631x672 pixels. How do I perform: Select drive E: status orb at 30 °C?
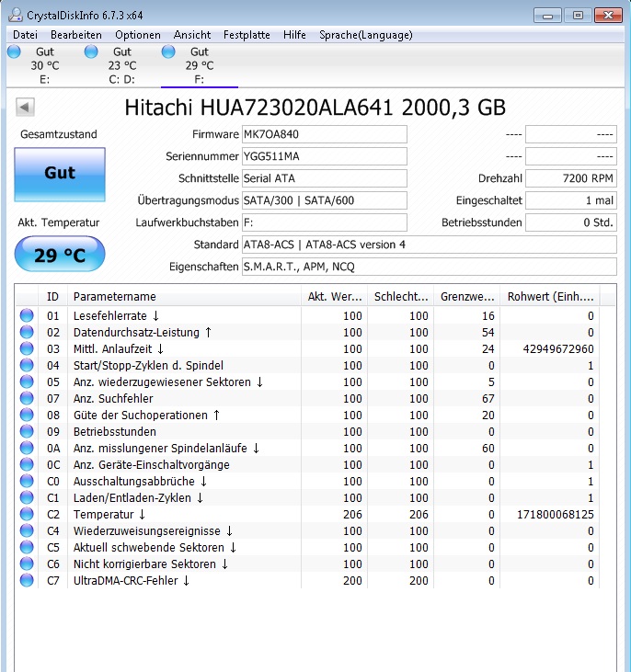point(14,51)
